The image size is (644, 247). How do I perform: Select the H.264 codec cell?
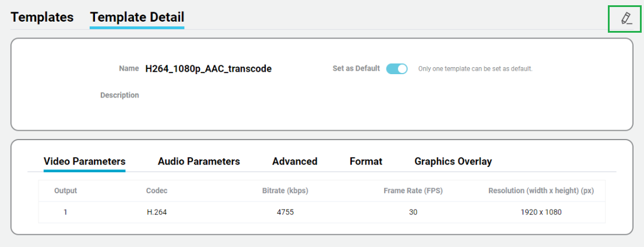pyautogui.click(x=157, y=212)
